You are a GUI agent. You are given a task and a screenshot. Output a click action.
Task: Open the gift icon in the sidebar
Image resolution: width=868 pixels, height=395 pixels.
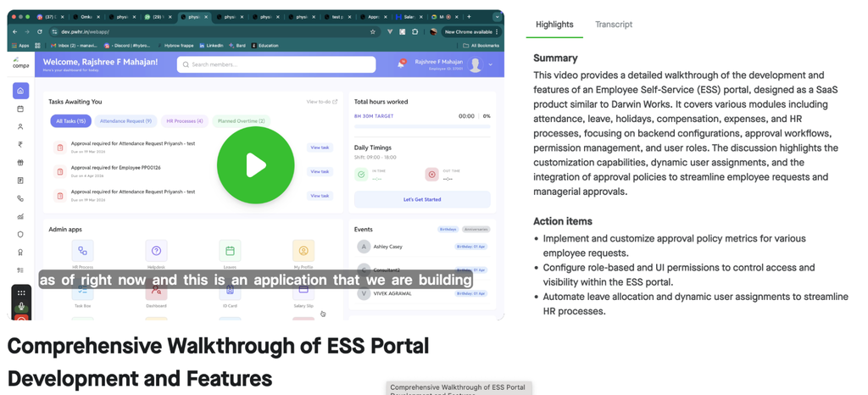20,163
